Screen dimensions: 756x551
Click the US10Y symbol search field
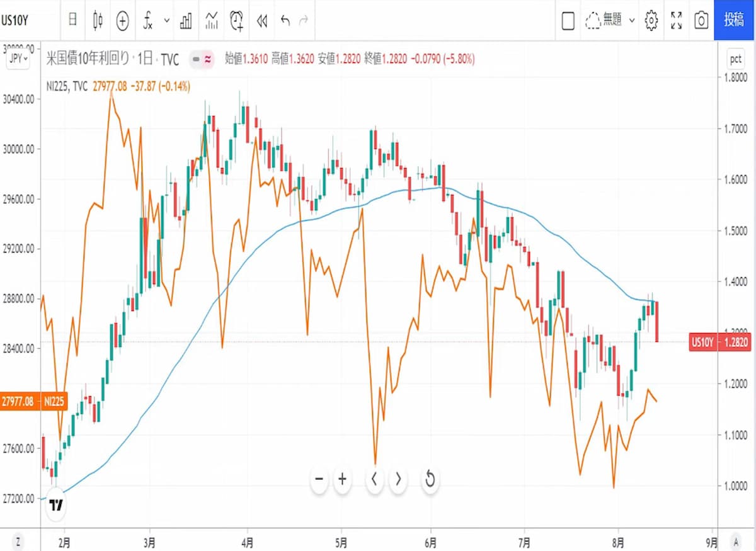[x=25, y=20]
